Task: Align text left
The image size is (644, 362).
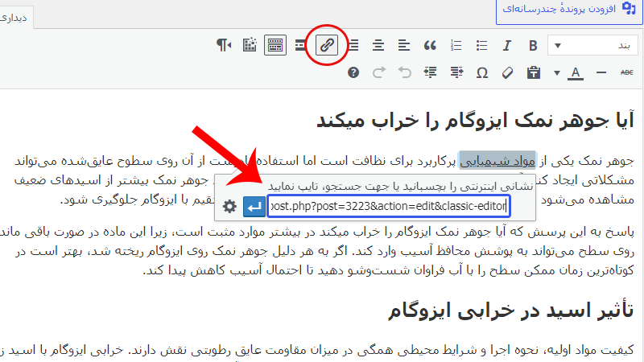Action: click(404, 45)
